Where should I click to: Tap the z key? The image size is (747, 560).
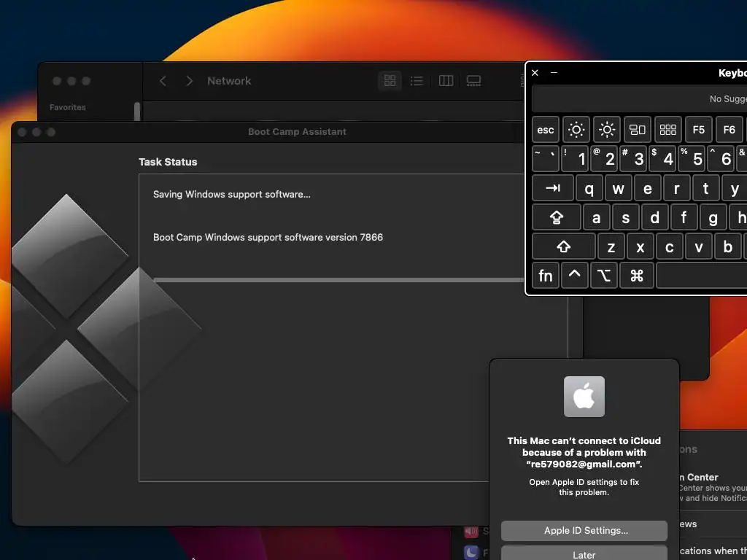(x=611, y=246)
